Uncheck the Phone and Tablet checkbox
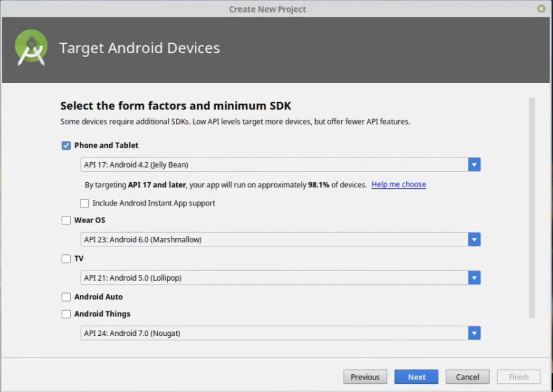The height and width of the screenshot is (392, 553). [x=66, y=146]
